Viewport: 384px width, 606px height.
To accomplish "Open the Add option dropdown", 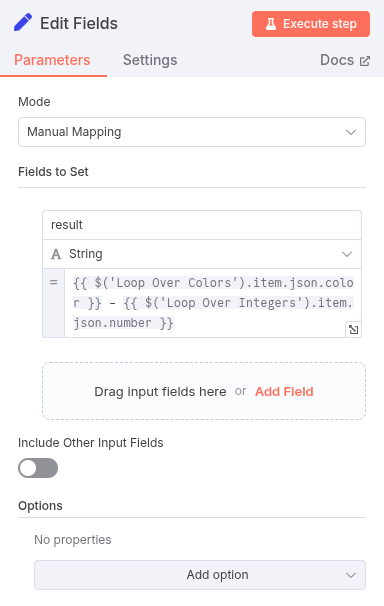I will pos(200,575).
